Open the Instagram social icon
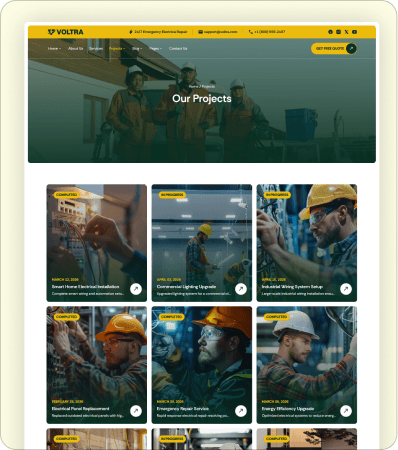Screen dimensions: 398x450 pos(338,32)
